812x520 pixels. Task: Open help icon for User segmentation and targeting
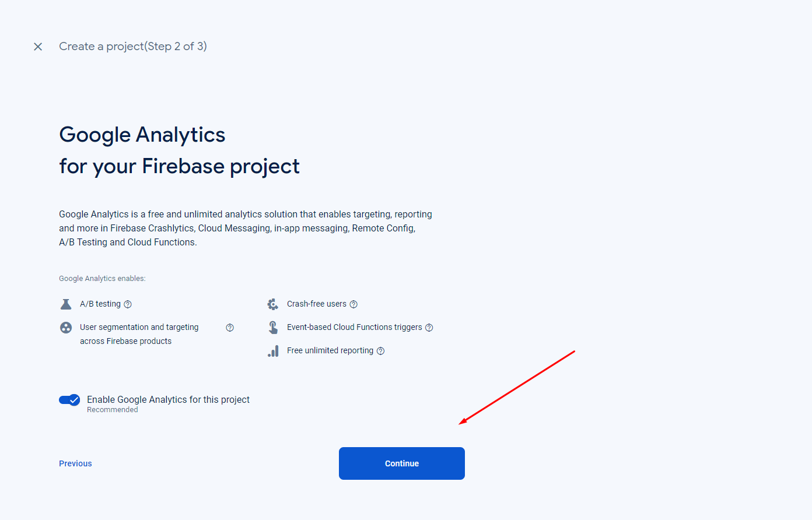[230, 328]
